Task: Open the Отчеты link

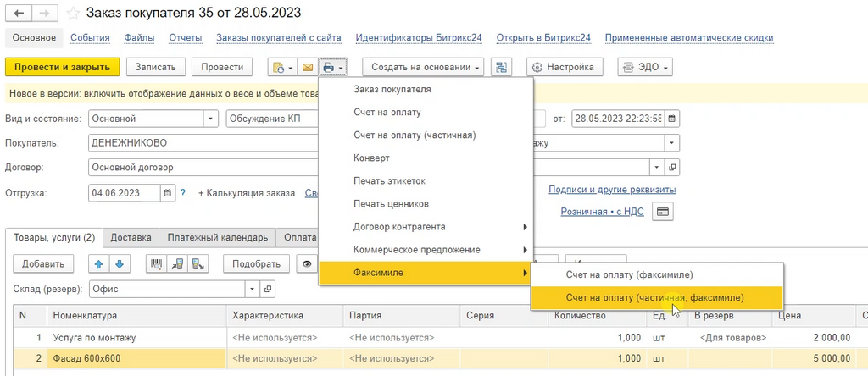Action: point(186,37)
